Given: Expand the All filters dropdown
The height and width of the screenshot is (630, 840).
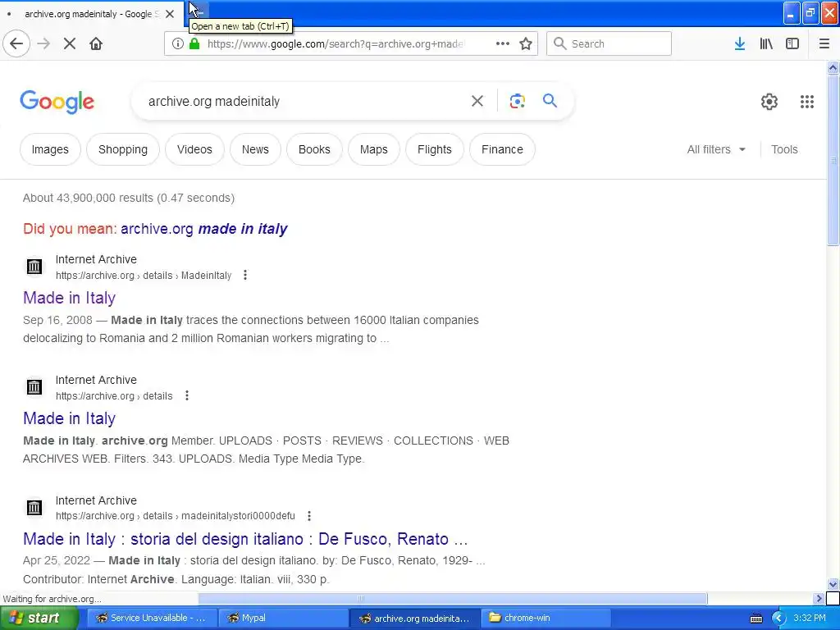Looking at the screenshot, I should 716,149.
